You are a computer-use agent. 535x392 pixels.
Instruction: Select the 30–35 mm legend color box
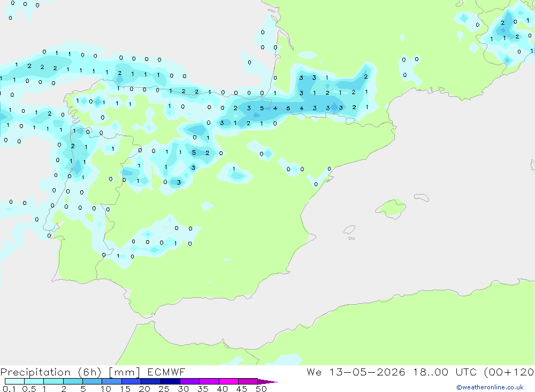(190, 381)
